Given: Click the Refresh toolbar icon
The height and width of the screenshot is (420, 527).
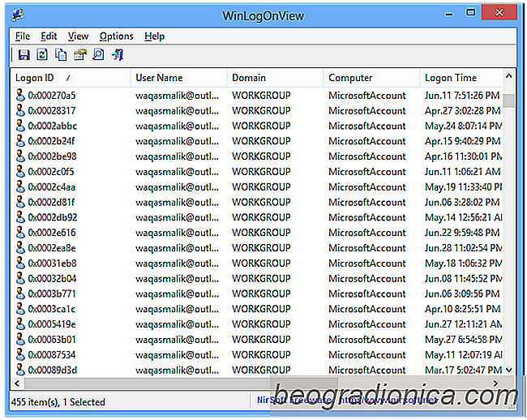Looking at the screenshot, I should (42, 55).
